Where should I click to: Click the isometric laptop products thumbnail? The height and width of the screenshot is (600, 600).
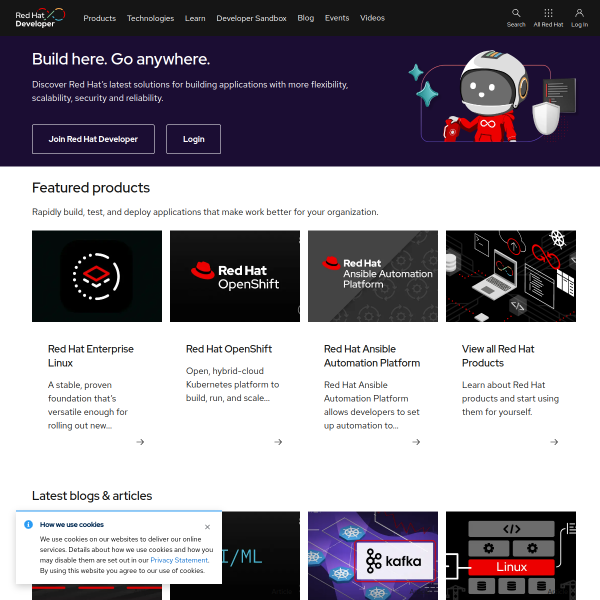pos(511,276)
